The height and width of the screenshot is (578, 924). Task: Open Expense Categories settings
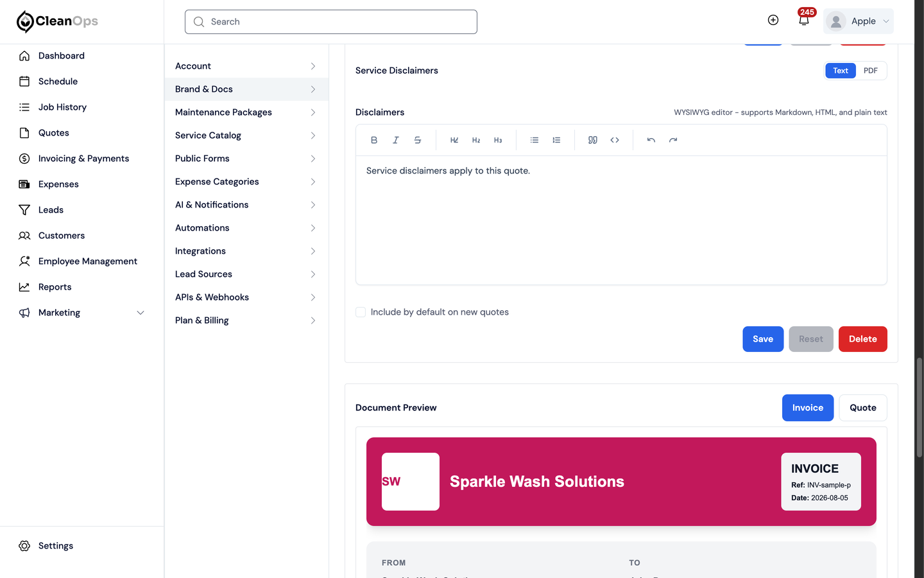pyautogui.click(x=246, y=182)
